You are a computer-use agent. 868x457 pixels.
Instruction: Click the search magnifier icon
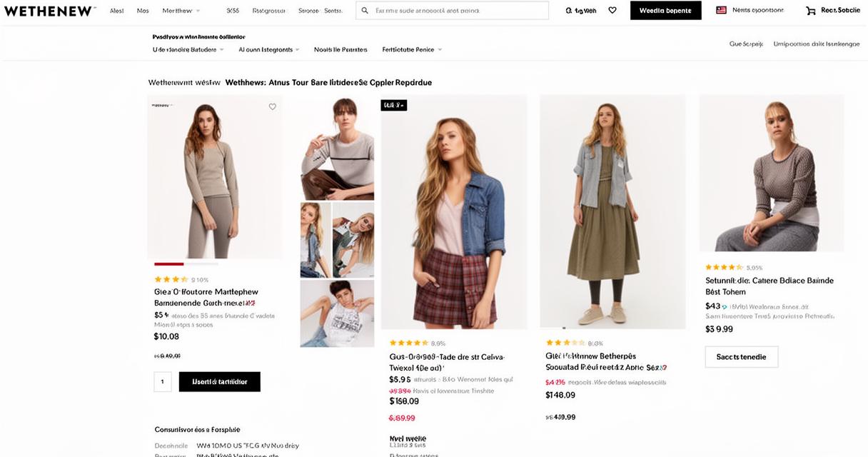coord(365,11)
